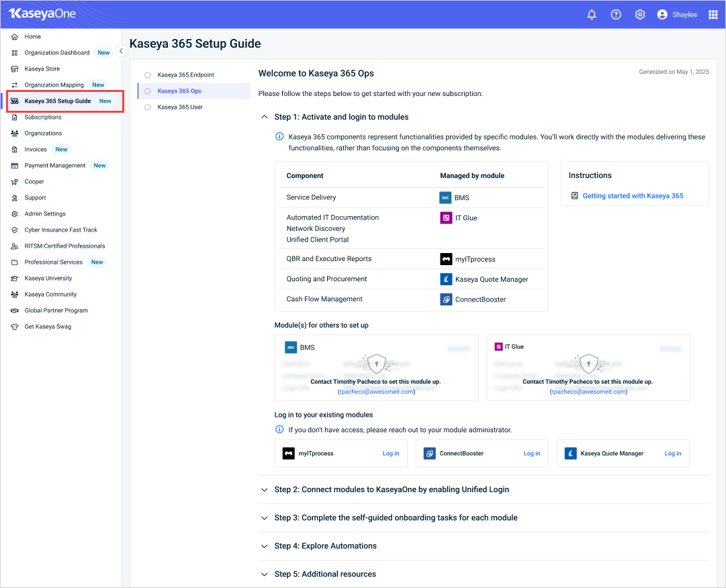Screen dimensions: 726x588
Task: Click the KaseyaOne logo
Action: point(42,14)
